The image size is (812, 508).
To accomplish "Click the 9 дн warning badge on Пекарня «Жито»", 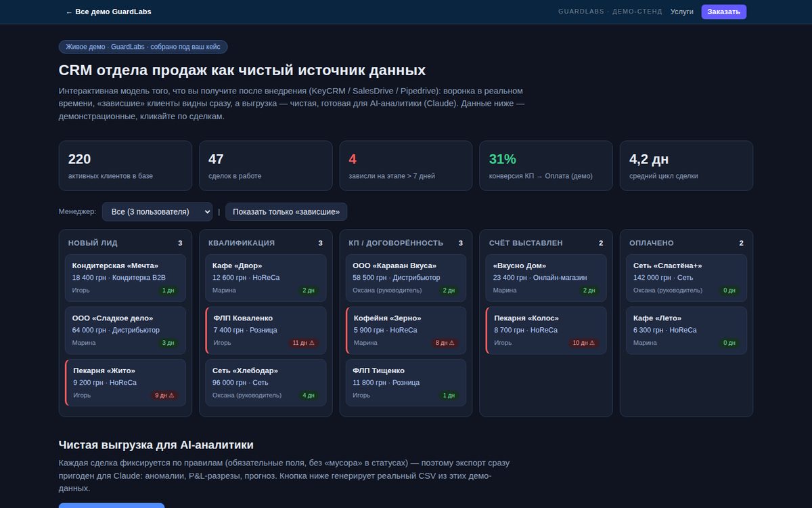I will coord(164,396).
